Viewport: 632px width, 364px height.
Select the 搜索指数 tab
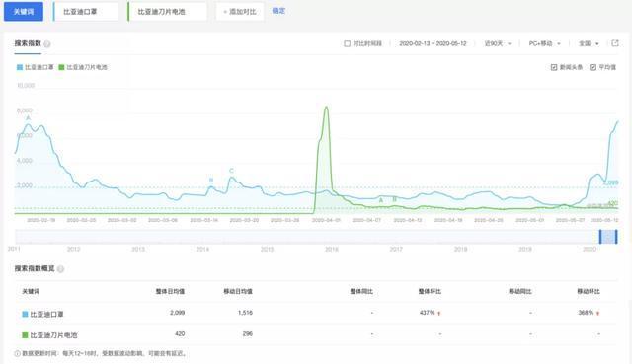pos(28,43)
